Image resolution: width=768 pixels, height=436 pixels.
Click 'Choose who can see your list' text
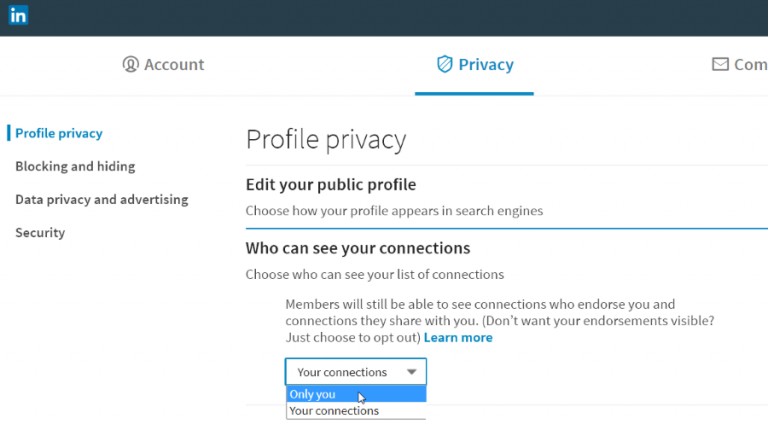point(375,274)
